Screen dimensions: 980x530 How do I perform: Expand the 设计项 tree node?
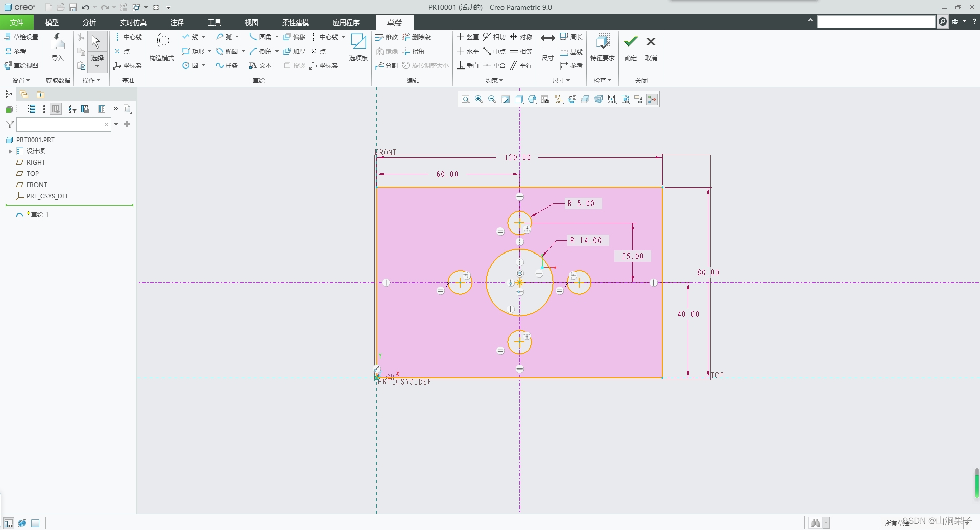coord(10,151)
